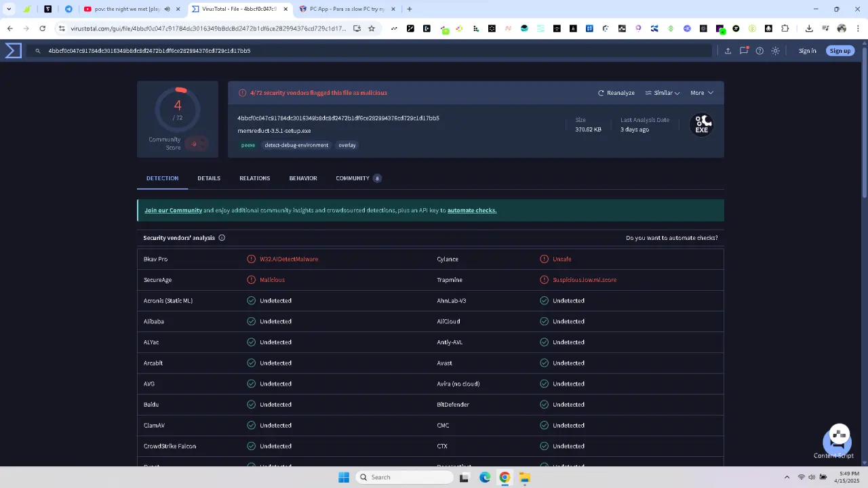
Task: Click the VirusTotal logo icon
Action: (14, 51)
